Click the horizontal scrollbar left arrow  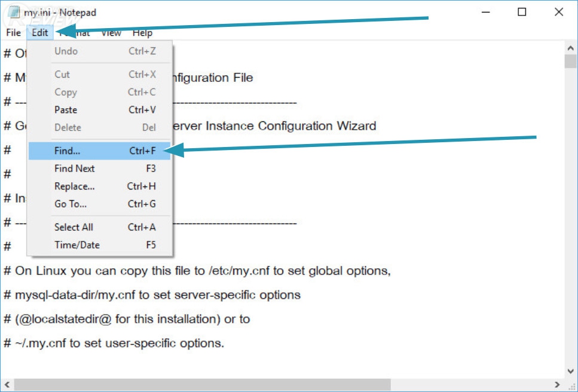click(7, 385)
